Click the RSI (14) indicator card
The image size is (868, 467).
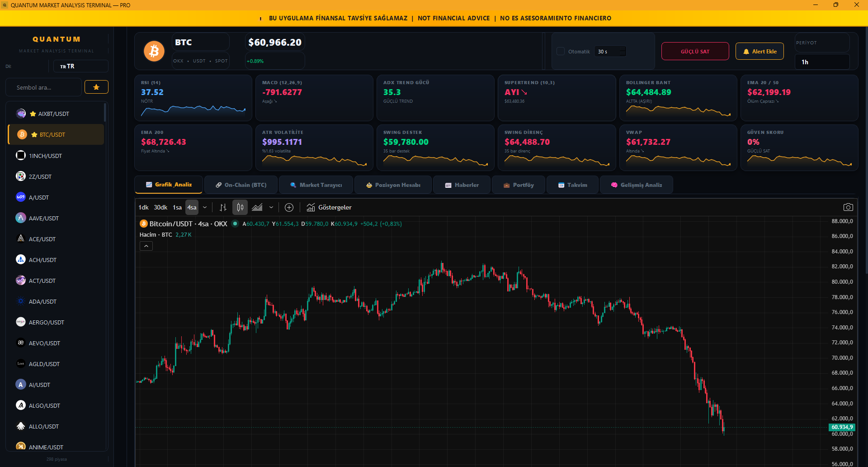(x=193, y=98)
